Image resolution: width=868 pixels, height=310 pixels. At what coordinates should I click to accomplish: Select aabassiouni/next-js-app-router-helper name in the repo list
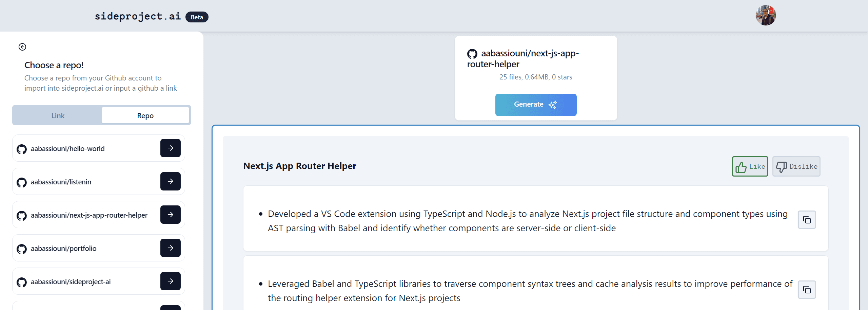tap(89, 215)
